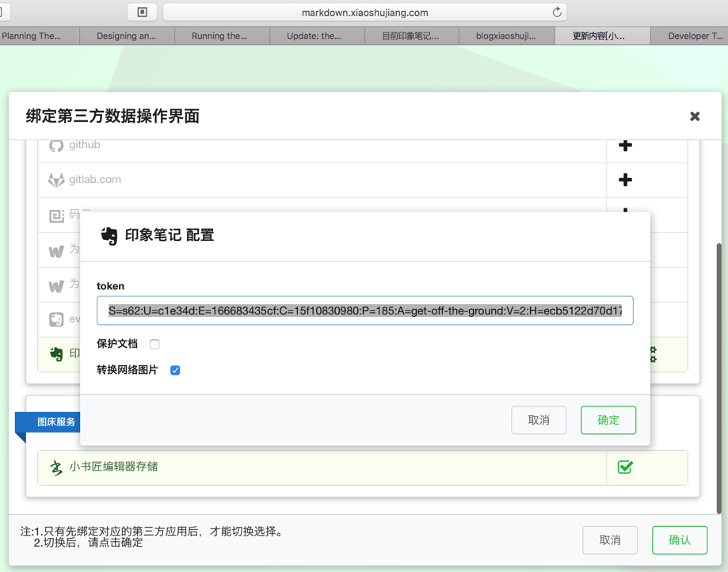Click 取消 in the 印象笔记 配置 dialog

pos(539,420)
